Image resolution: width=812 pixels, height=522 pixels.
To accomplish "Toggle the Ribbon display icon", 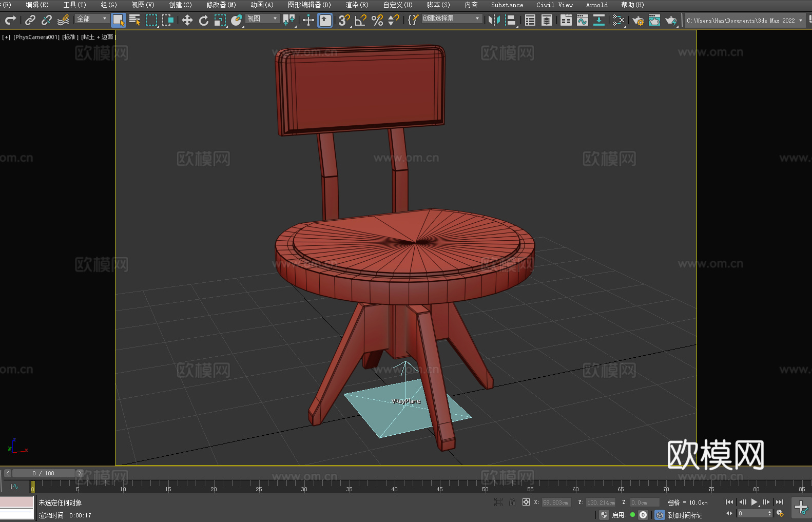I will click(566, 20).
